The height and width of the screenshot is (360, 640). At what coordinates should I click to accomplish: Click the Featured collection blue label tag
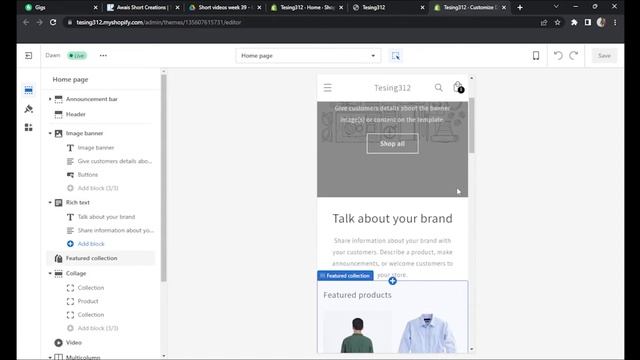pos(345,276)
